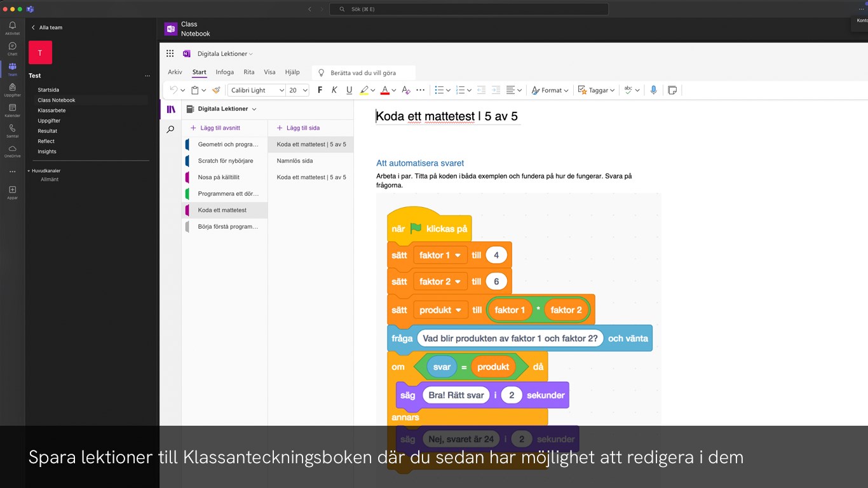The image size is (868, 488).
Task: Expand the font name Calibri Light dropdown
Action: (x=281, y=90)
